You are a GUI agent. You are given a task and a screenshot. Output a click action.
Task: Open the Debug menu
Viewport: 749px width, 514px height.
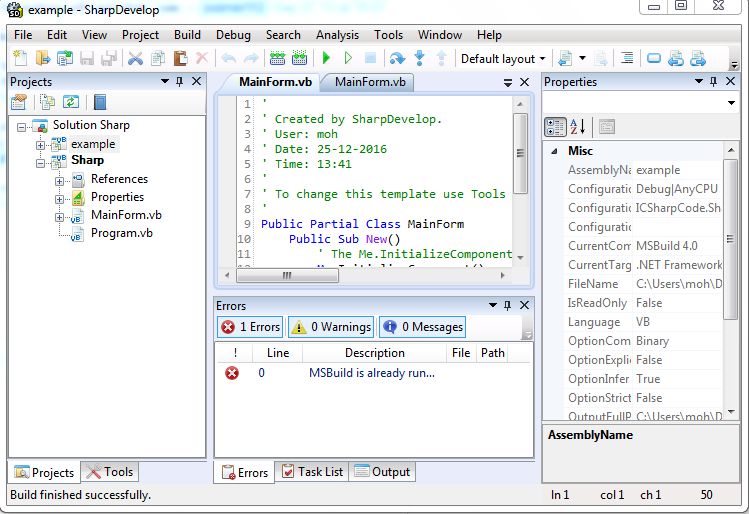point(233,35)
